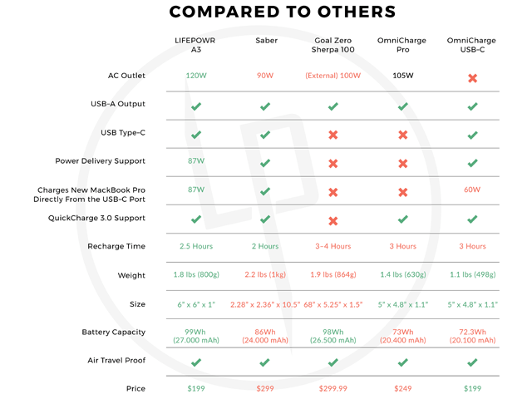This screenshot has width=532, height=399.
Task: Click the $249 price for OmniCharge Pro
Action: (403, 389)
